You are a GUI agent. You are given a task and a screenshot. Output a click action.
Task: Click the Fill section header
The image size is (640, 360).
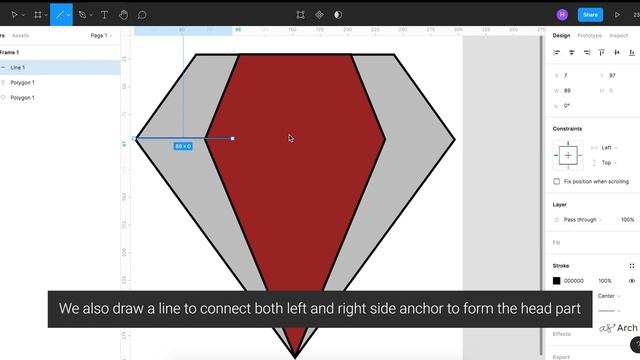pyautogui.click(x=556, y=243)
